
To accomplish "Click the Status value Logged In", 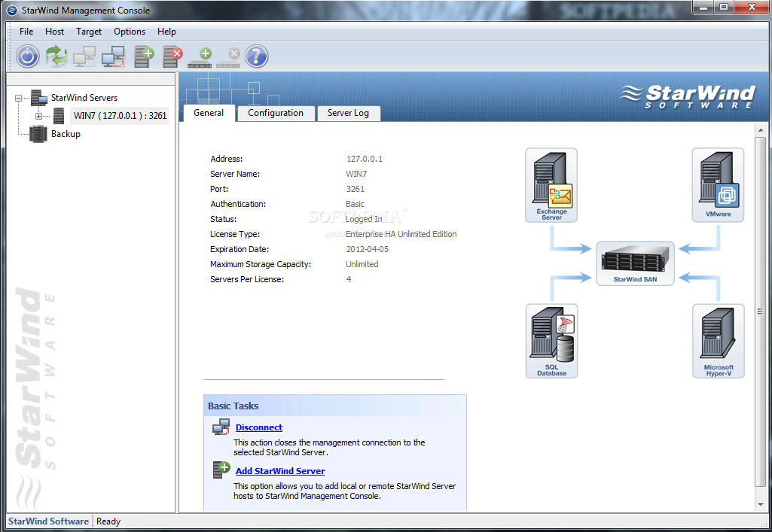I will pyautogui.click(x=364, y=219).
